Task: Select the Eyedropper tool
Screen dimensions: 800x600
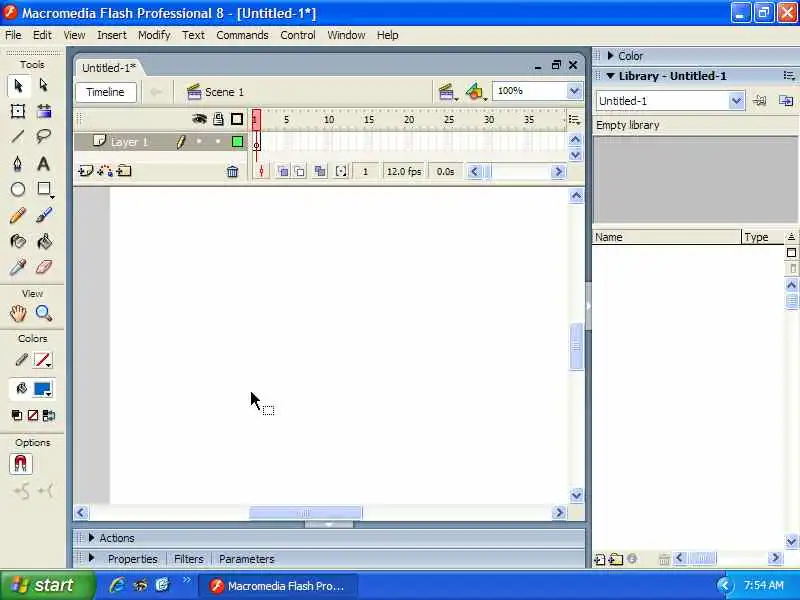Action: point(18,267)
